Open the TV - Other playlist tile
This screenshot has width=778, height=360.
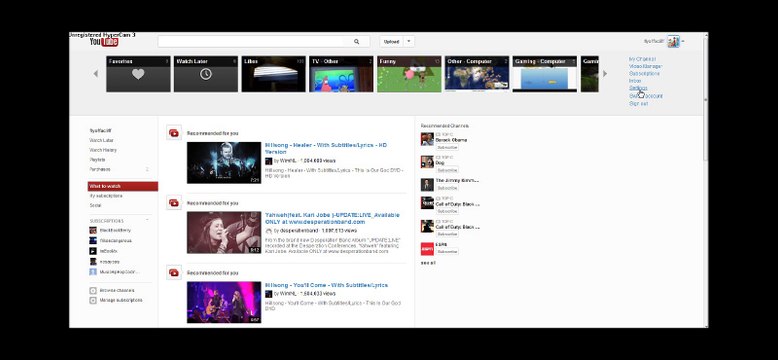341,74
